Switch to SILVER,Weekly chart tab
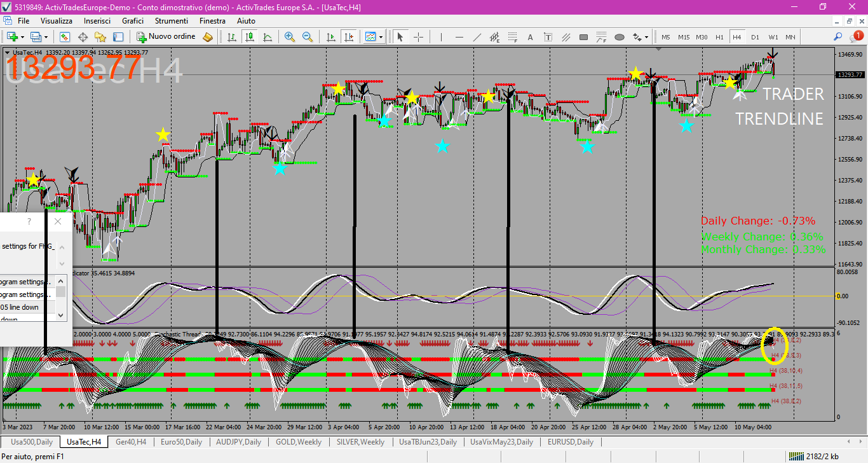Screen dimensions: 868x463 click(360, 441)
